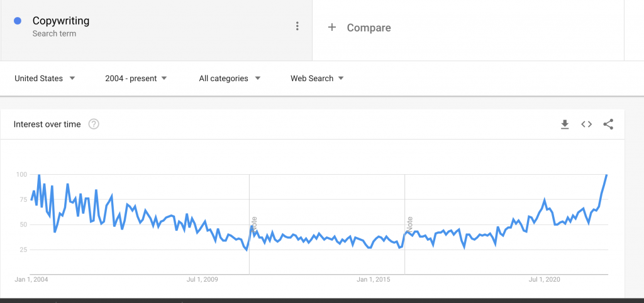Viewport: 644px width, 303px height.
Task: Click the plus icon beside Compare
Action: tap(332, 28)
